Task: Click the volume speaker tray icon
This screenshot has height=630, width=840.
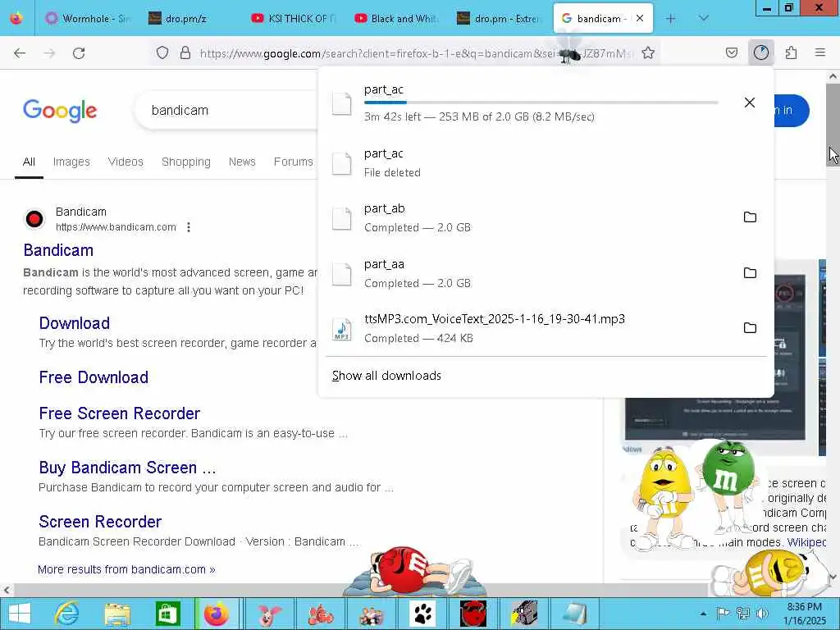Action: 762,614
